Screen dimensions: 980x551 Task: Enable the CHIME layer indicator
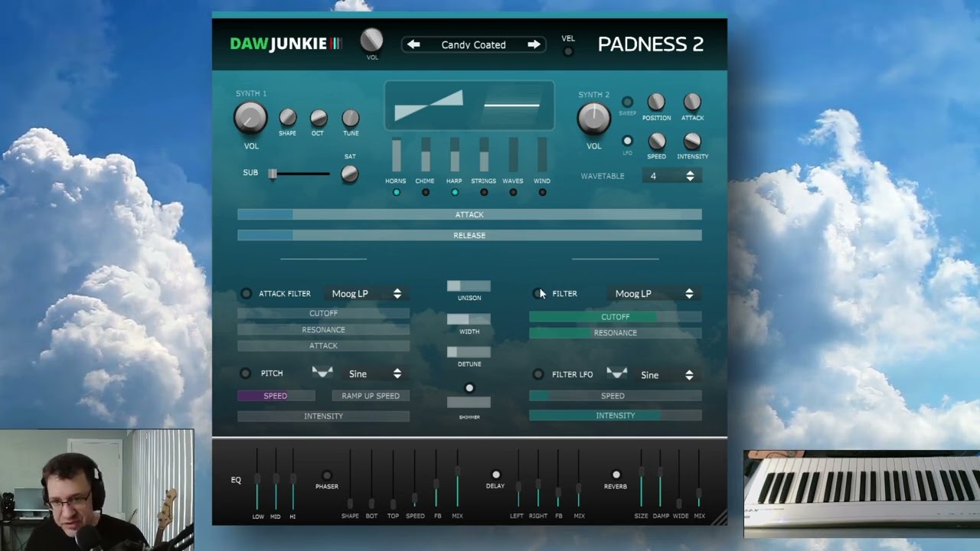point(425,192)
